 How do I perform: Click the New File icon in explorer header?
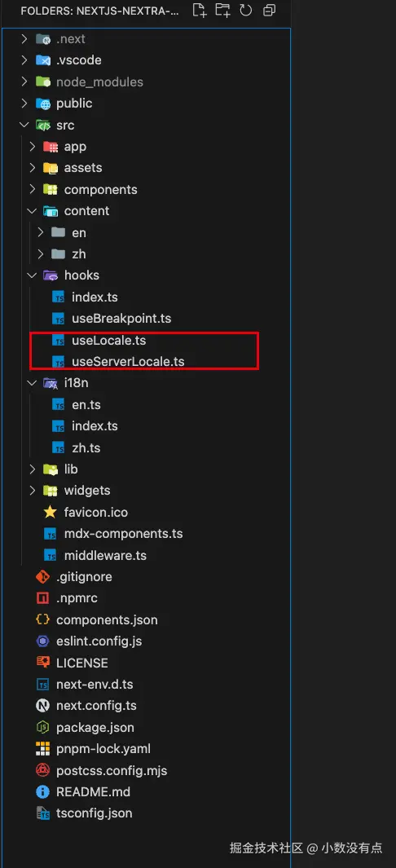pyautogui.click(x=199, y=10)
